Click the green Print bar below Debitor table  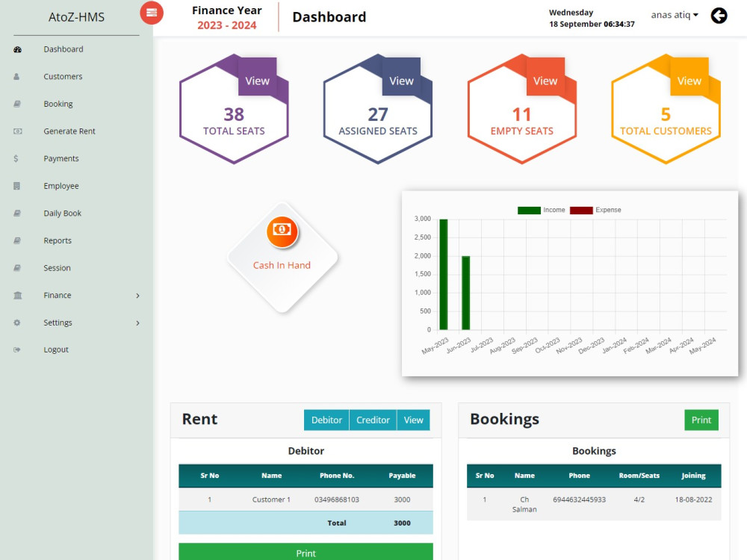[x=306, y=553]
